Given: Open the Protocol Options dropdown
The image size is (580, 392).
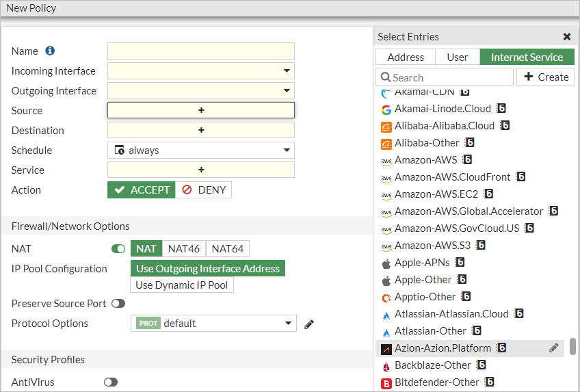Looking at the screenshot, I should pos(213,323).
